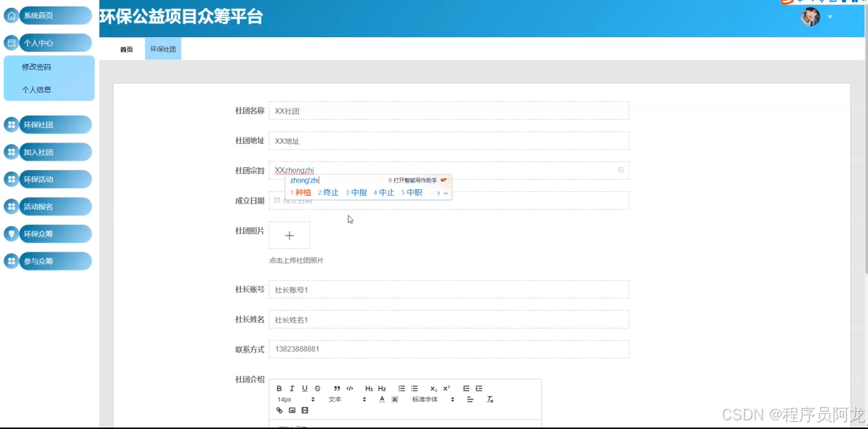
Task: Click the 加入社团 sidebar grid icon
Action: [x=11, y=152]
